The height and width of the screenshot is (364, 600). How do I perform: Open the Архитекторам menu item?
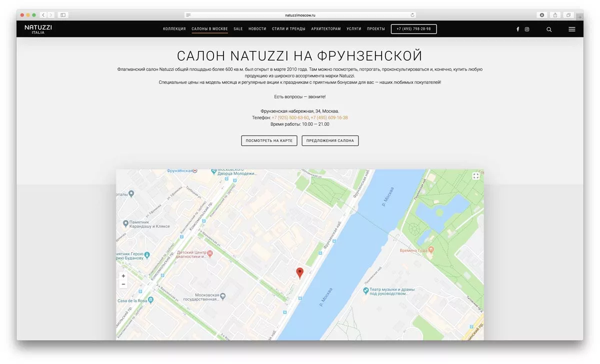coord(326,29)
